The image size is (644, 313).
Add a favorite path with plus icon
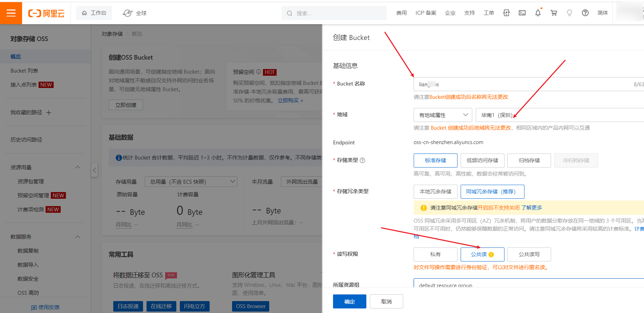coord(49,113)
